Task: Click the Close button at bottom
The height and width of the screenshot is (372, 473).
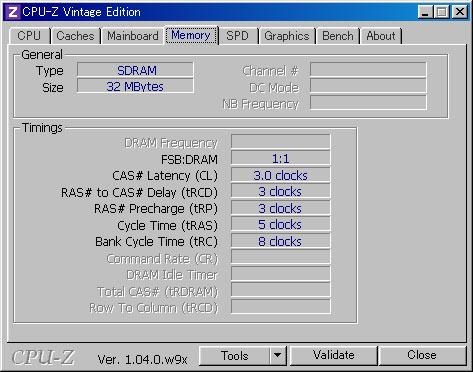Action: (422, 356)
